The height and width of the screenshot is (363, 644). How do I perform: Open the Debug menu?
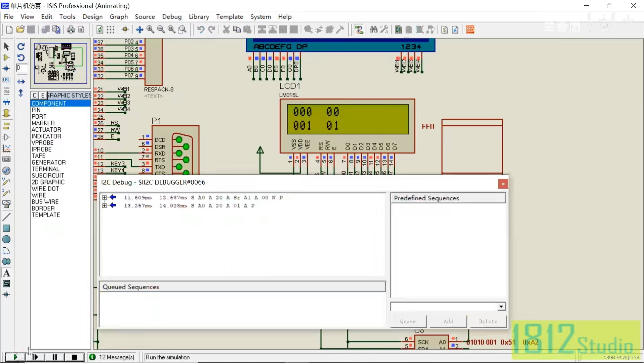coord(172,16)
